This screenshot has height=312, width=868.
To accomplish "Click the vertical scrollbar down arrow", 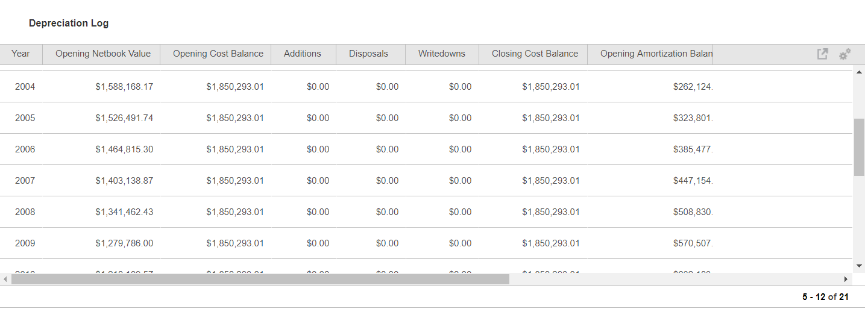I will tap(859, 266).
